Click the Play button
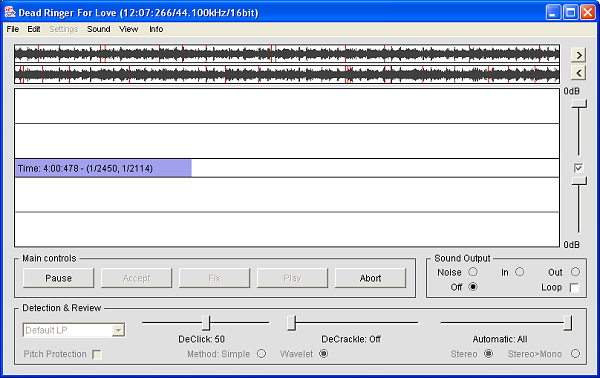 [292, 278]
